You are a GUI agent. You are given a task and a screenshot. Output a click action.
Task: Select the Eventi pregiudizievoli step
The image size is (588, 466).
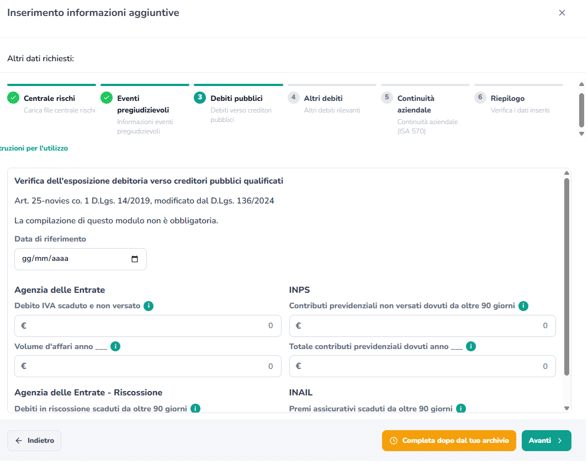click(x=143, y=104)
